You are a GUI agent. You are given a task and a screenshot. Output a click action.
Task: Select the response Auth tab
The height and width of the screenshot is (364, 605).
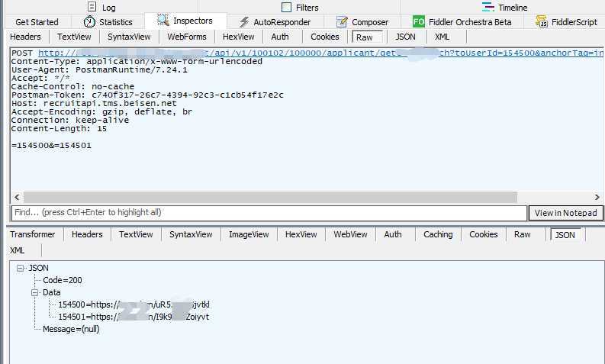click(x=393, y=235)
